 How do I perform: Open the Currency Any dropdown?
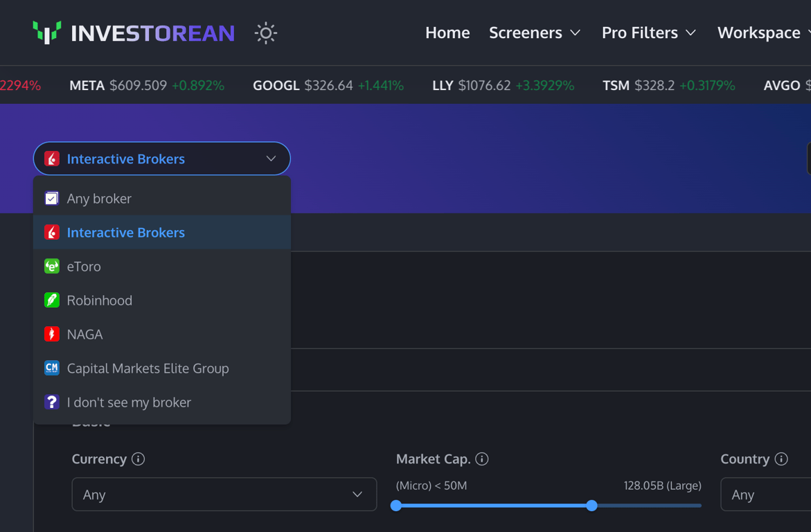click(224, 494)
